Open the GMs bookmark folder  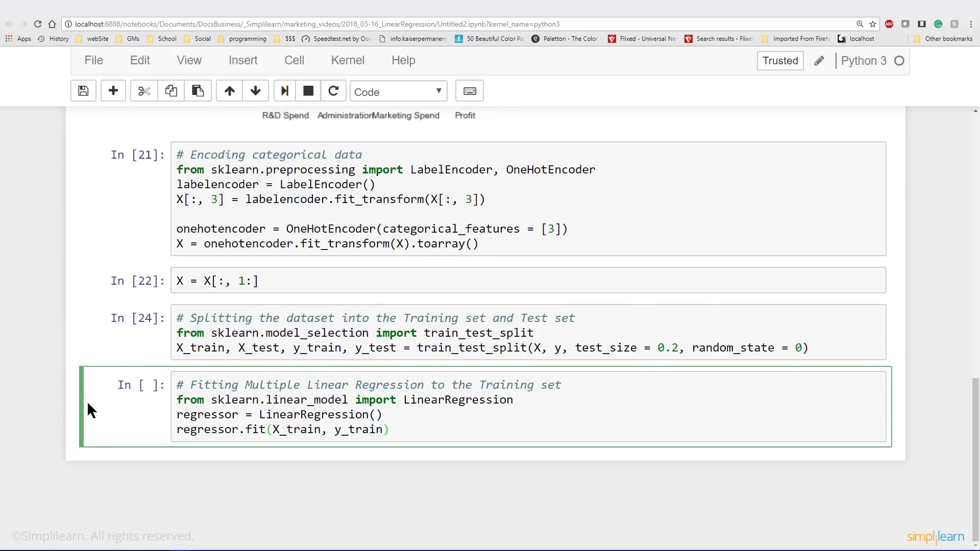tap(128, 39)
